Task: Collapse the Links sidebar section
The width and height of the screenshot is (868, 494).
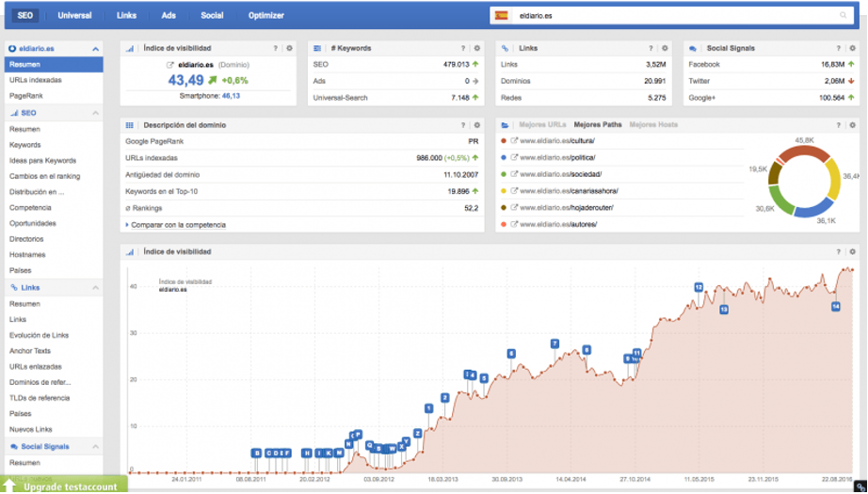Action: pyautogui.click(x=95, y=287)
